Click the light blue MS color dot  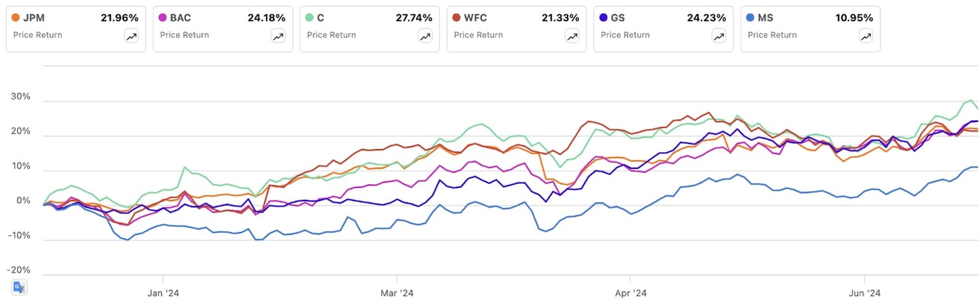click(x=752, y=18)
